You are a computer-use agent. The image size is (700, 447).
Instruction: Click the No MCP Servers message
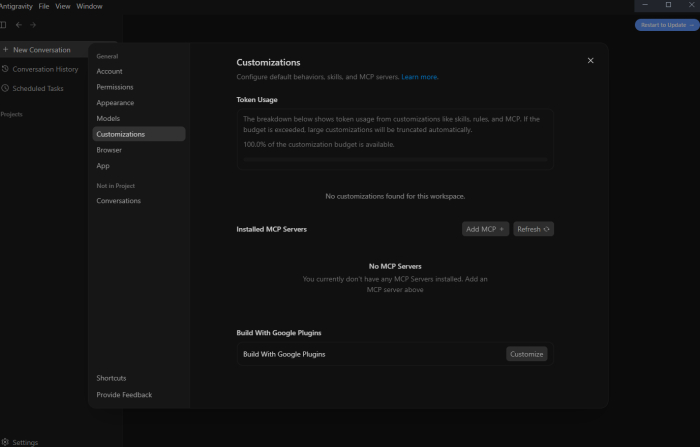tap(395, 266)
